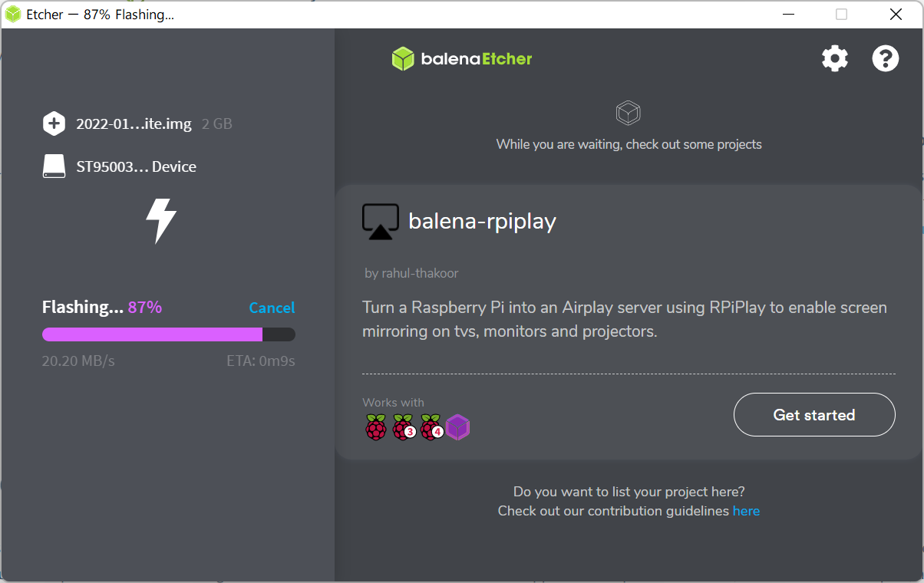Click the ST95003… Device label
This screenshot has height=583, width=924.
pos(136,166)
